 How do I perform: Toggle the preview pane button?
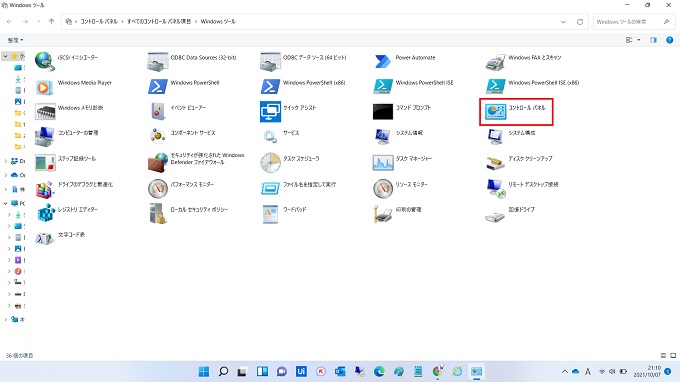click(653, 40)
